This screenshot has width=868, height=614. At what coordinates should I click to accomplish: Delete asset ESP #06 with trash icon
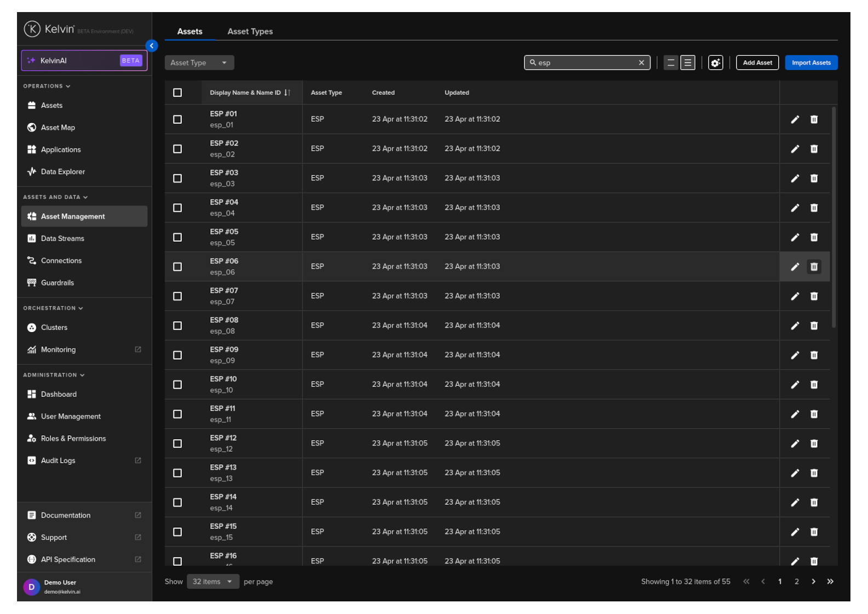(x=814, y=267)
